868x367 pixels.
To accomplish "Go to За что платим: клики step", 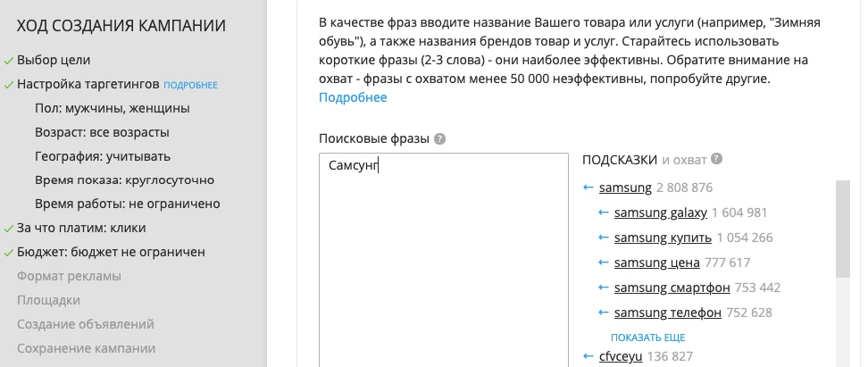I will pos(81,228).
